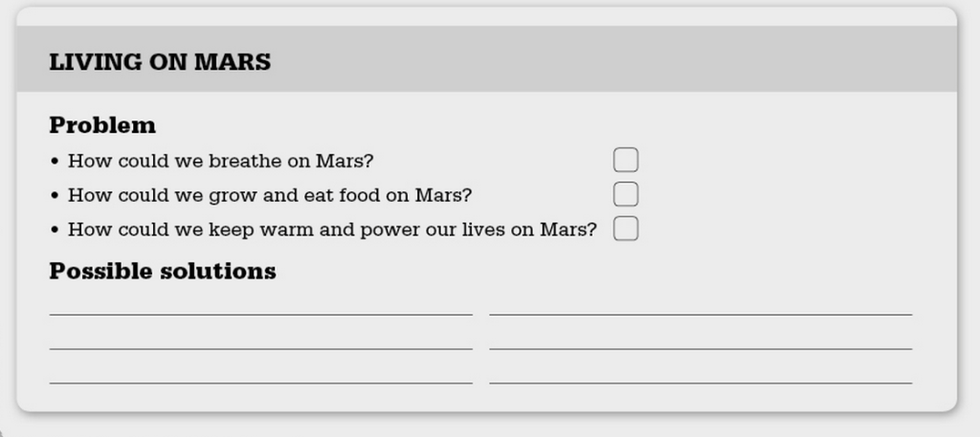This screenshot has width=980, height=437.
Task: Click the 'keep warm and power our lives' question
Action: pos(332,229)
